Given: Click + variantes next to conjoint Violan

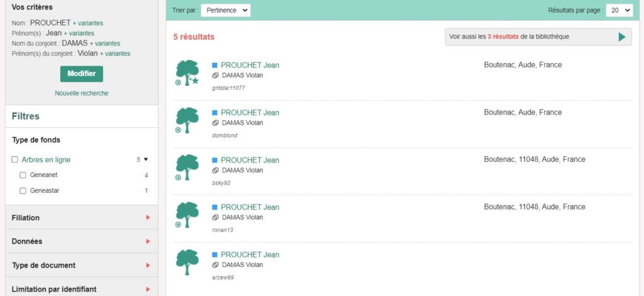Looking at the screenshot, I should [115, 54].
